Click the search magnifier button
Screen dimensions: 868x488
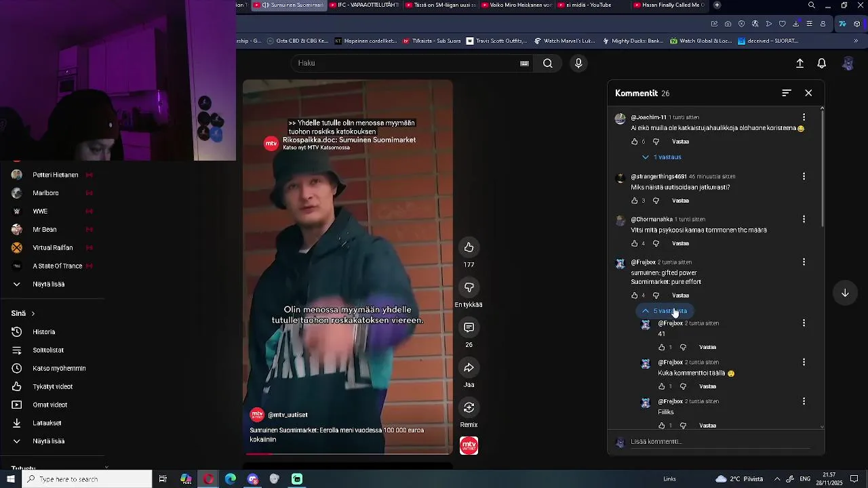coord(547,63)
